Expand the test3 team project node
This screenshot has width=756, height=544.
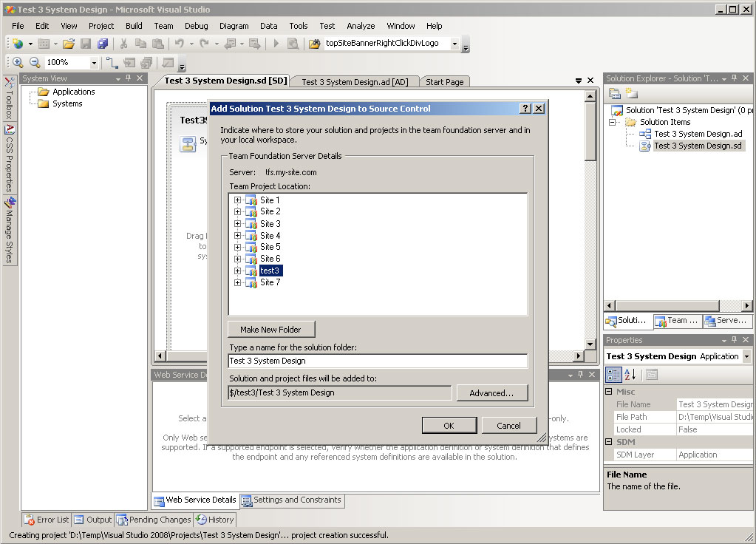[x=237, y=271]
